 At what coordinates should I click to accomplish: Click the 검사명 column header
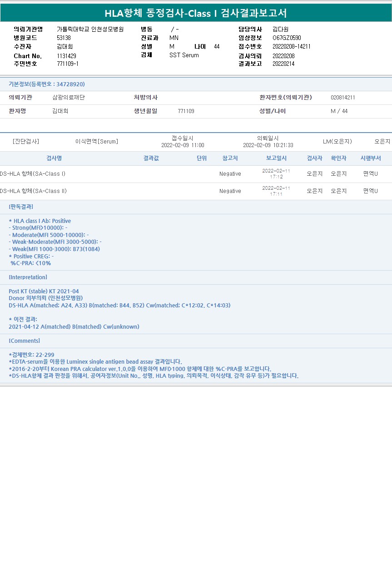coord(54,158)
